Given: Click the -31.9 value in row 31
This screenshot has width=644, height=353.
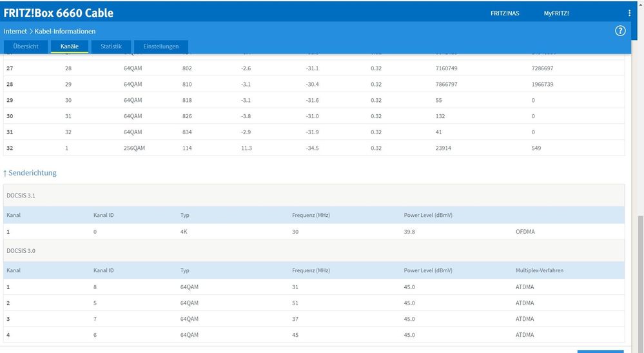Looking at the screenshot, I should pyautogui.click(x=312, y=132).
